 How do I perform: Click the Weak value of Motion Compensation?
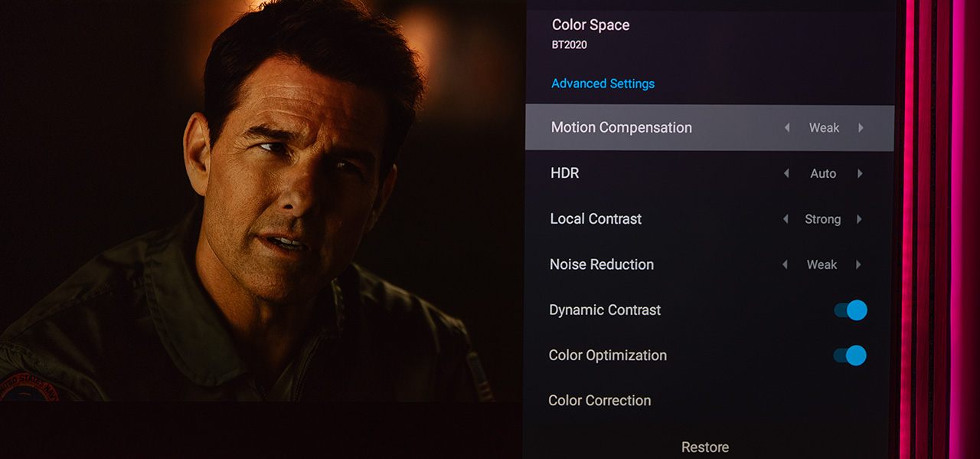coord(824,128)
